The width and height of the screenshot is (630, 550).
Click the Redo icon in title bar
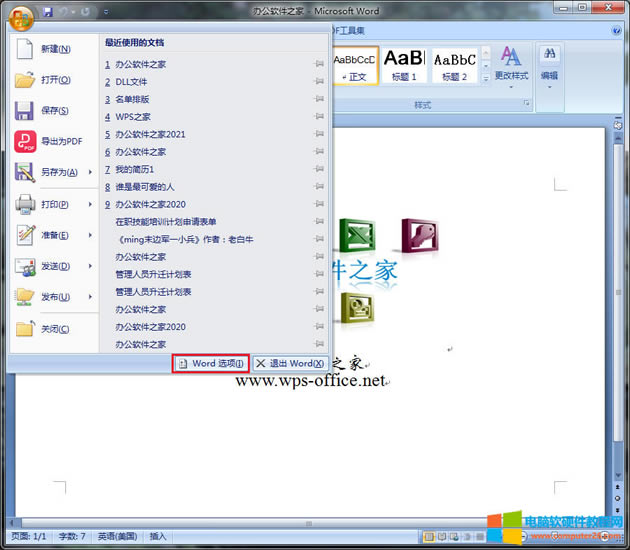(84, 12)
